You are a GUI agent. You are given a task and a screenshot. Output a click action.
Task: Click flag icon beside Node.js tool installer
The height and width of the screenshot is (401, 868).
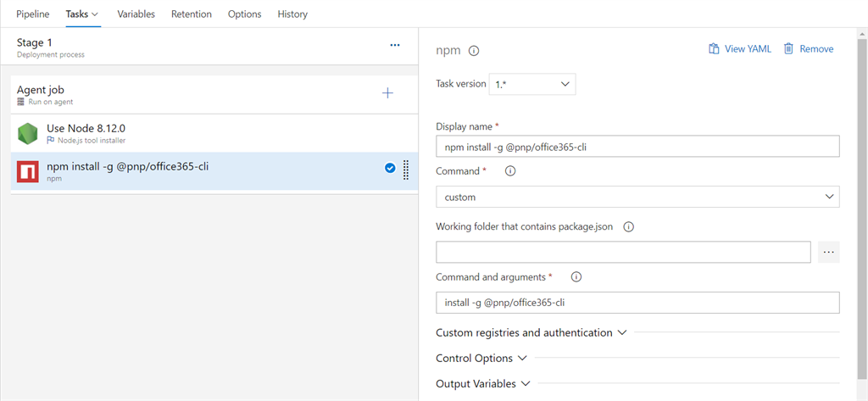[x=51, y=140]
